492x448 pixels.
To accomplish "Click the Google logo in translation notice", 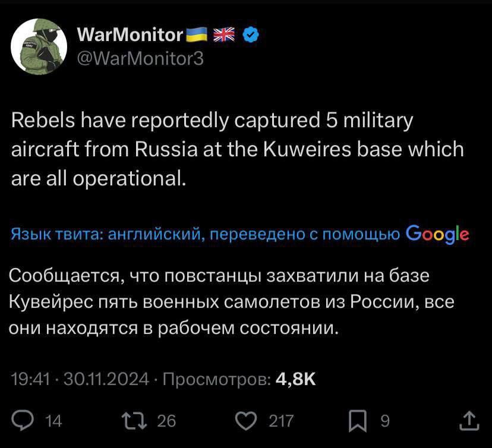I will pos(437,235).
